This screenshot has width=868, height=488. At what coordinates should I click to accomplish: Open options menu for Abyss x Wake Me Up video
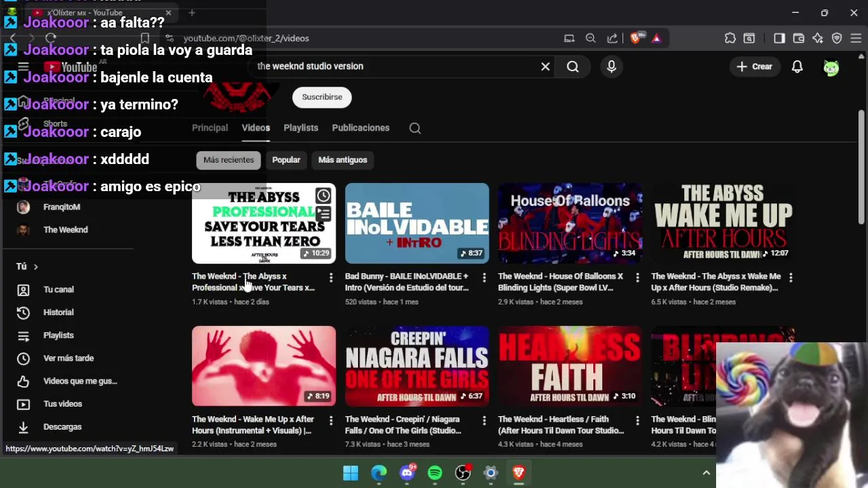(x=791, y=277)
